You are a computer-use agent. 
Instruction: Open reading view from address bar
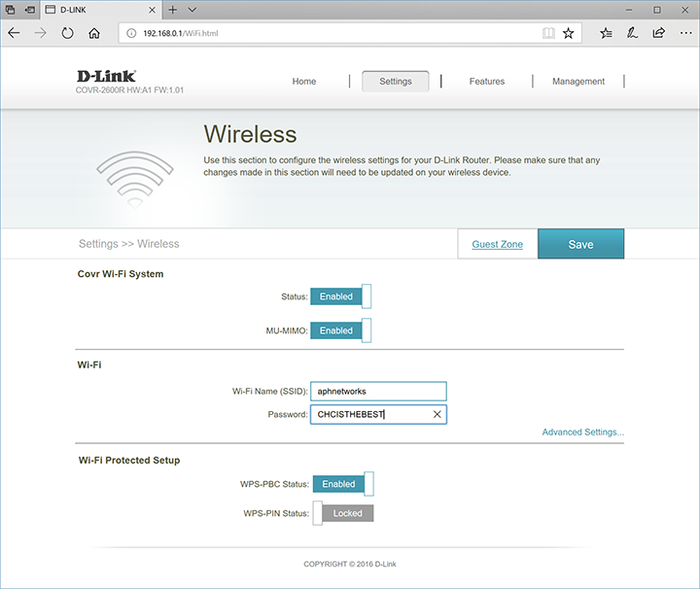[548, 32]
